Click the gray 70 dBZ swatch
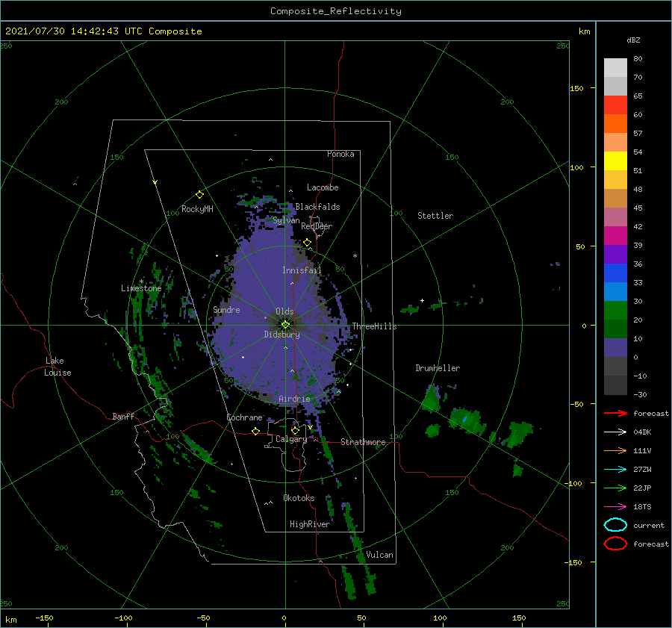This screenshot has width=672, height=628. pos(615,86)
